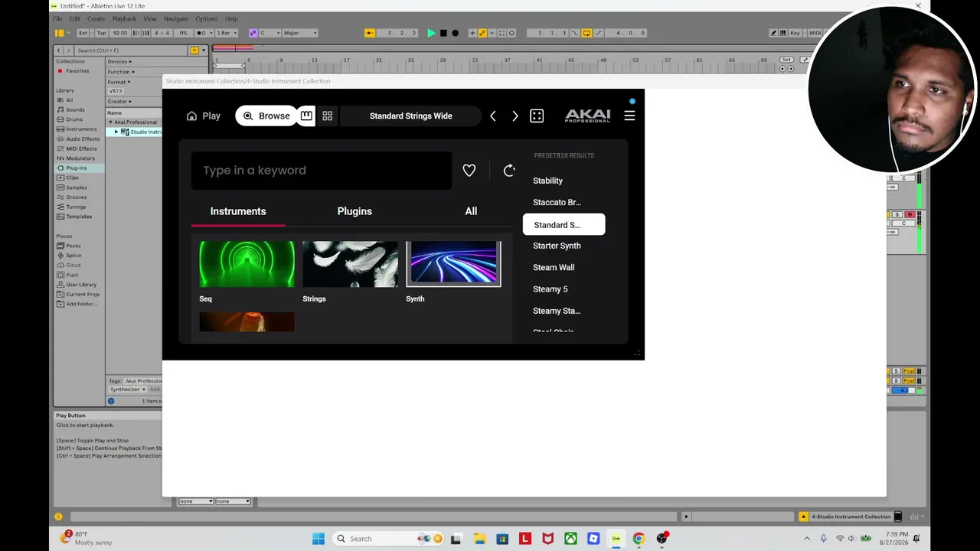Select the Instruments tab in Akai browser

(238, 211)
